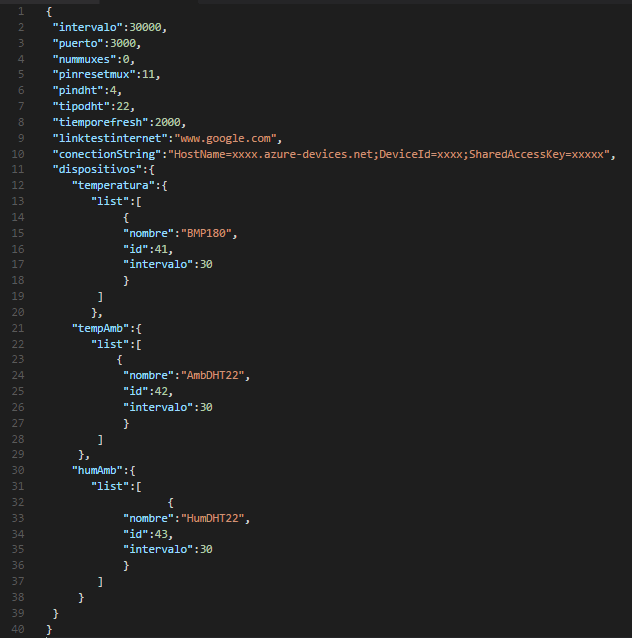The height and width of the screenshot is (638, 632).
Task: Select the value 22 after tipodht
Action: point(122,106)
